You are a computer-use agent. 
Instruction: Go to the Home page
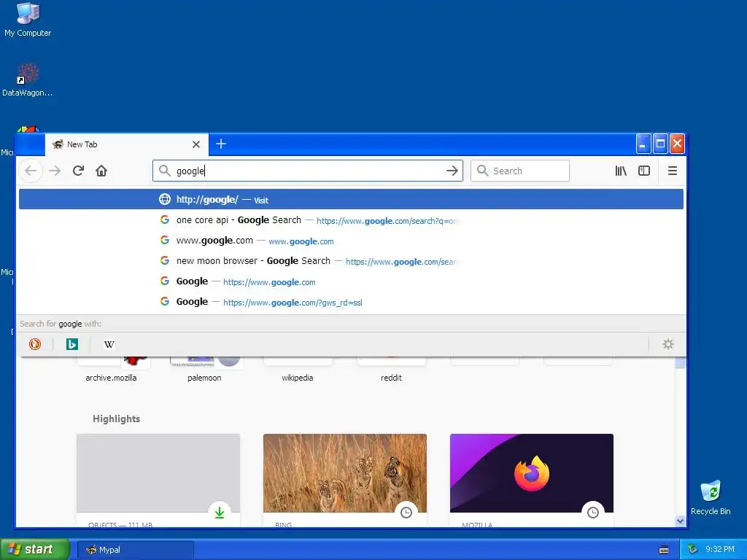(101, 171)
